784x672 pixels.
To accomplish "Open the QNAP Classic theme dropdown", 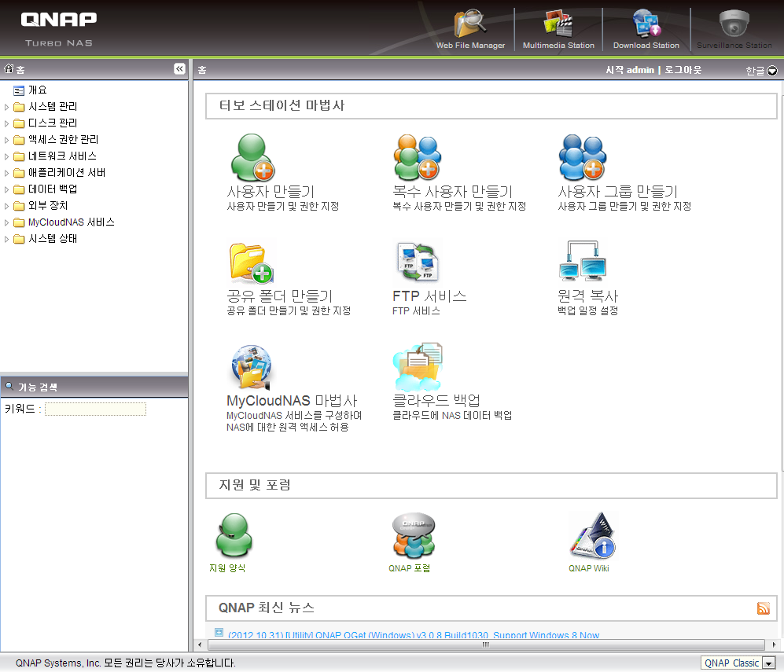I will tap(768, 663).
